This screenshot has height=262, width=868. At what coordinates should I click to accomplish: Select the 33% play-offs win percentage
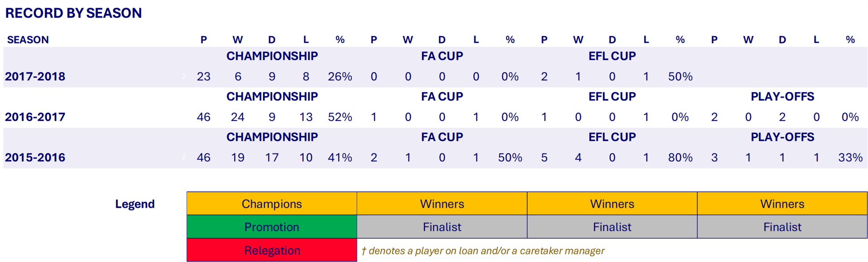point(850,158)
